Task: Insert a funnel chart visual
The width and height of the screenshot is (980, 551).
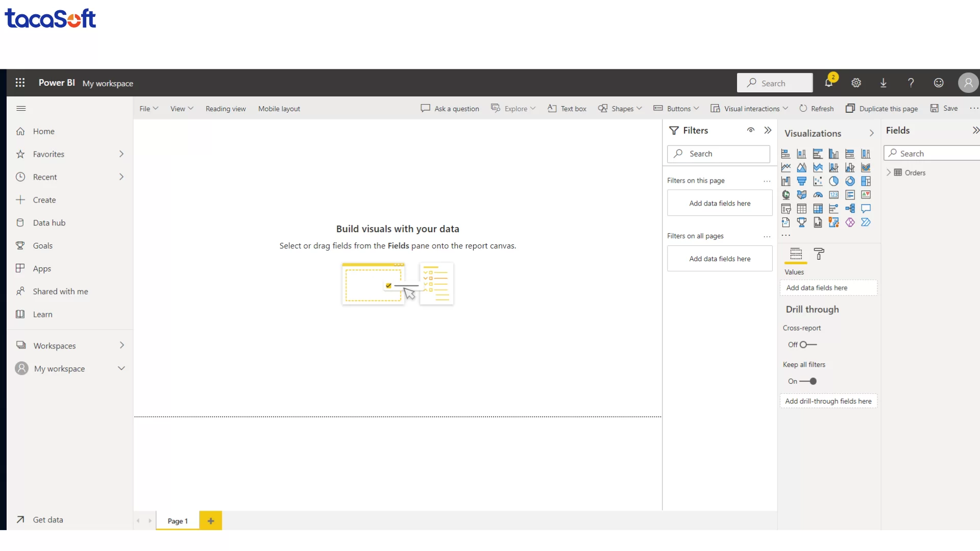Action: coord(802,181)
